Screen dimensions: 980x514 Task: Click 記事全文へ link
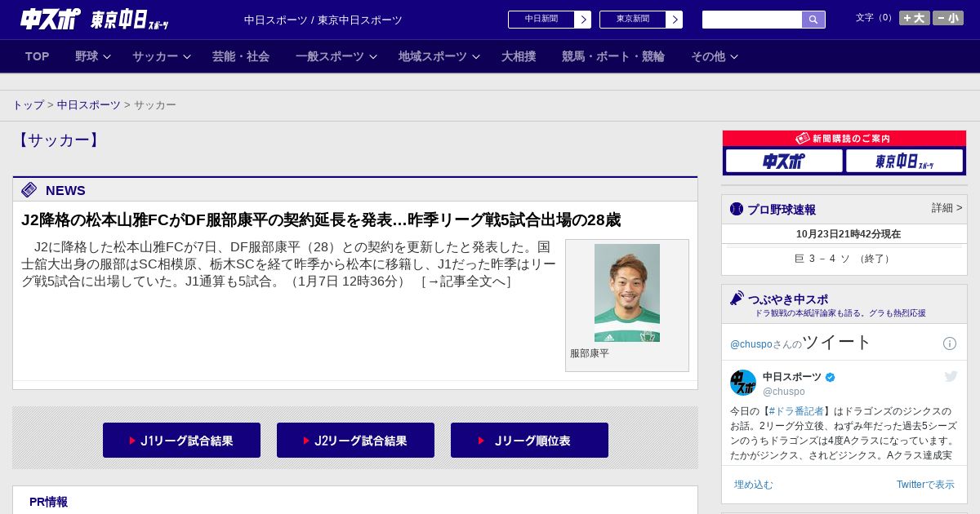point(465,281)
